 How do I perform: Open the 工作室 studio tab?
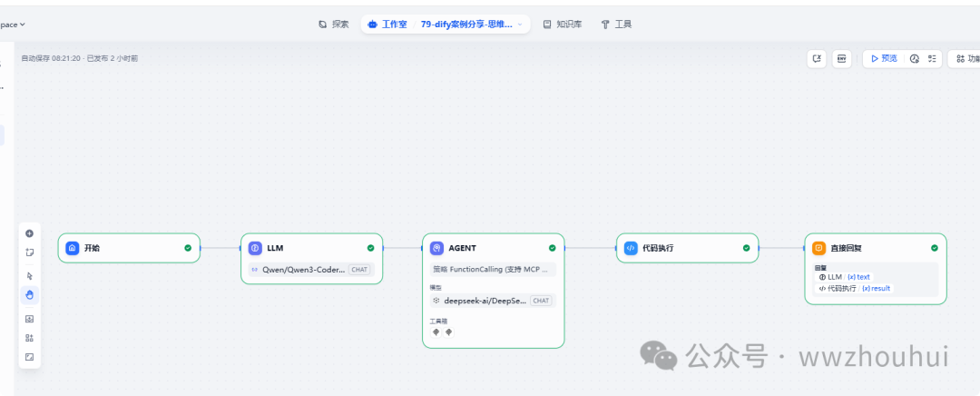click(388, 25)
